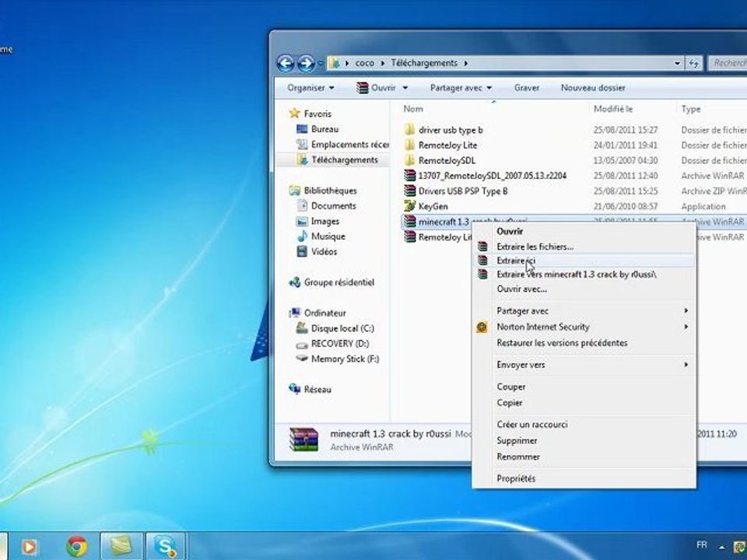The image size is (747, 560).
Task: Choose Couper in the context menu
Action: pos(584,387)
